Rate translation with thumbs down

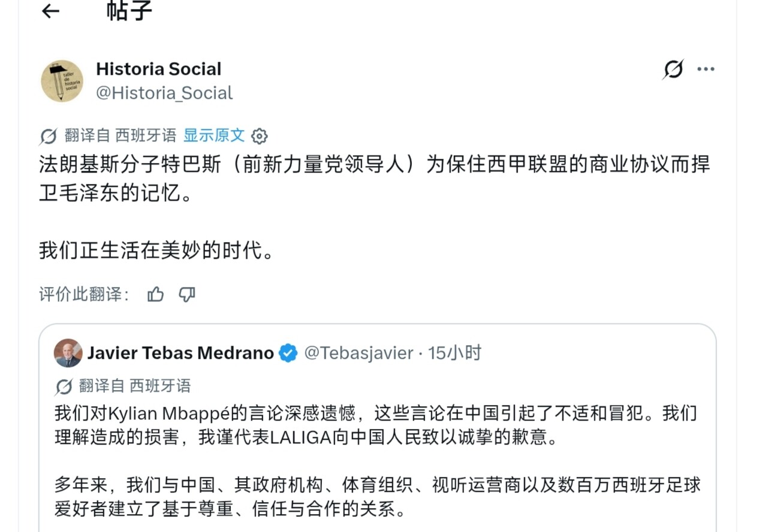(187, 294)
